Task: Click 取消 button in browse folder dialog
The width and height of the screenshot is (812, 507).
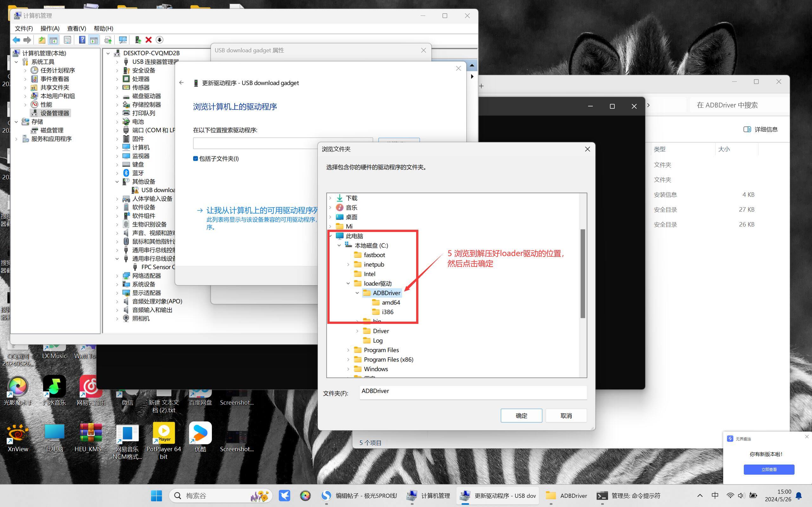Action: (x=566, y=415)
